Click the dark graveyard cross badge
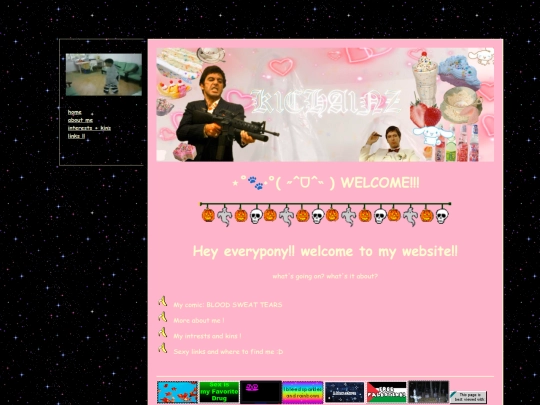This screenshot has width=540, height=405. coord(428,392)
